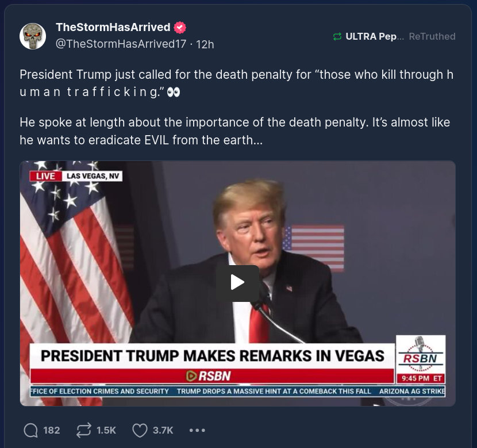
Task: Click the ReTruthed label text
Action: pos(432,37)
